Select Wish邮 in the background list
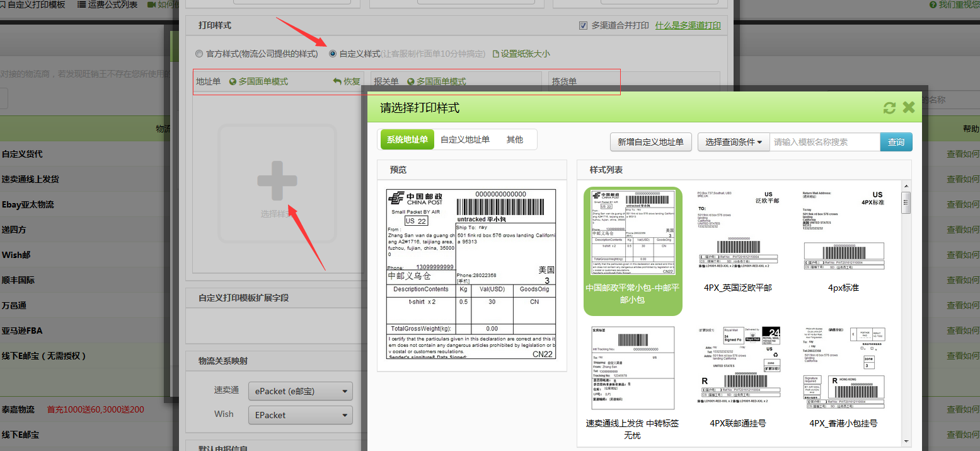 pyautogui.click(x=16, y=255)
